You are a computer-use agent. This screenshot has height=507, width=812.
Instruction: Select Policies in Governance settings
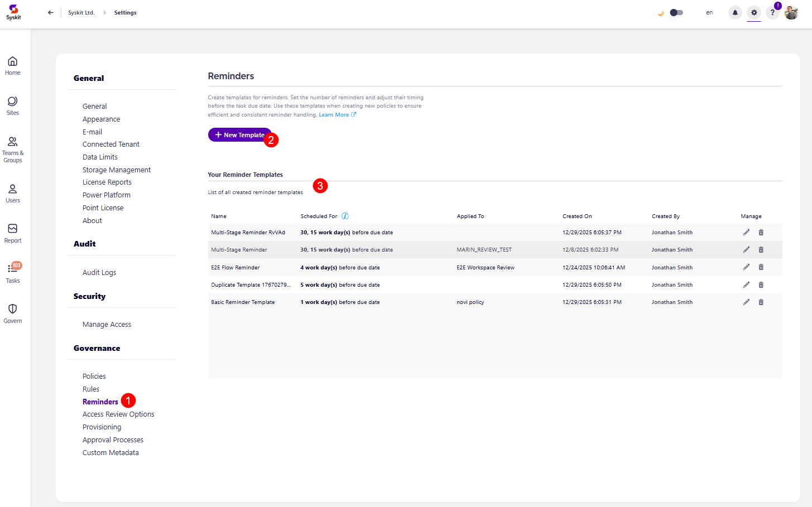[x=94, y=376]
